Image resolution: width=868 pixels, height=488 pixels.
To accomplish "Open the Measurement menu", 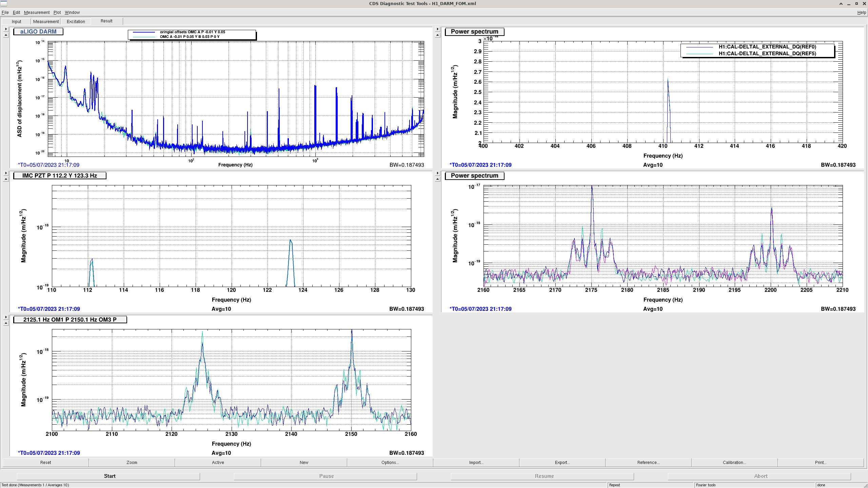I will (x=37, y=13).
